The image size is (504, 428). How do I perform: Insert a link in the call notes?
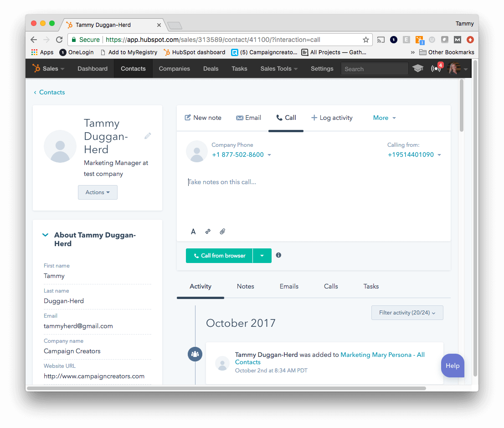point(208,231)
